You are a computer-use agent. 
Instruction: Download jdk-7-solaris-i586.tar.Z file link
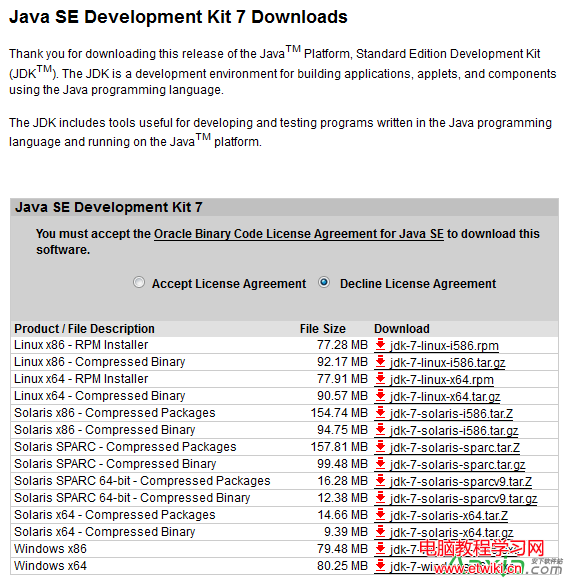point(451,414)
